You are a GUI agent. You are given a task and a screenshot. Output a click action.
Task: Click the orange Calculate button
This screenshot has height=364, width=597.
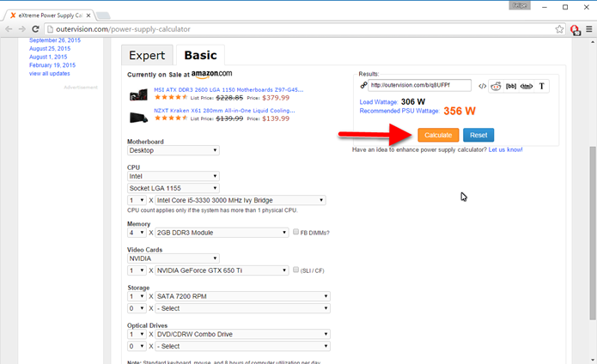point(438,135)
